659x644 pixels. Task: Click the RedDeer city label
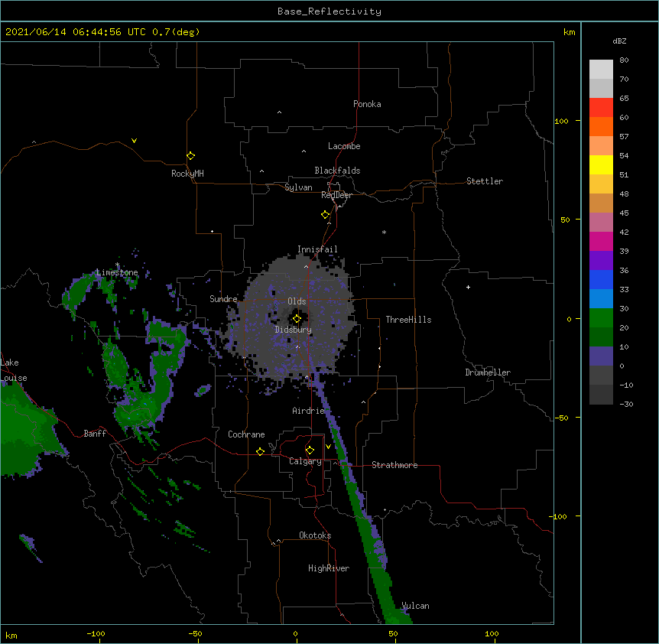[x=336, y=195]
